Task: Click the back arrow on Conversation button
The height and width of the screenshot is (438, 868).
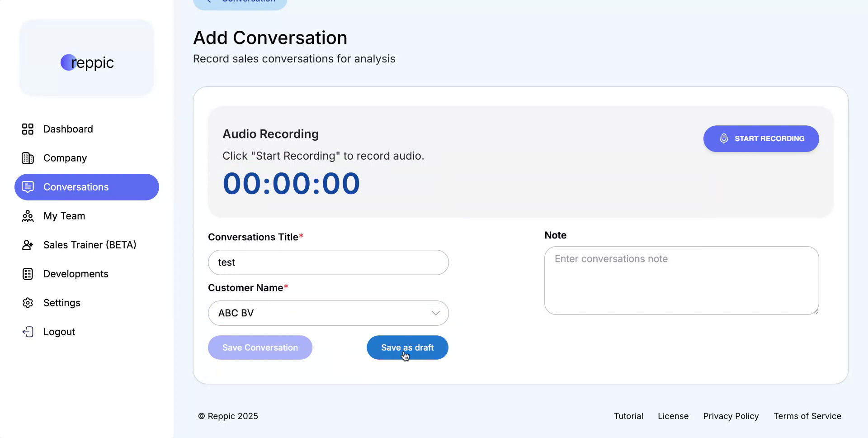Action: (209, 1)
